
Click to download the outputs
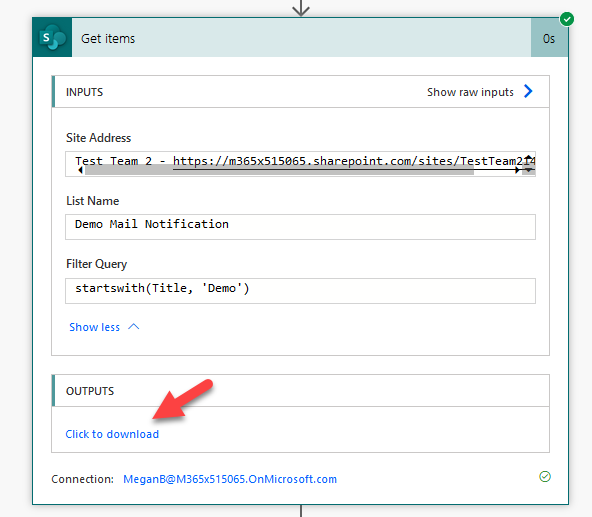[x=112, y=434]
